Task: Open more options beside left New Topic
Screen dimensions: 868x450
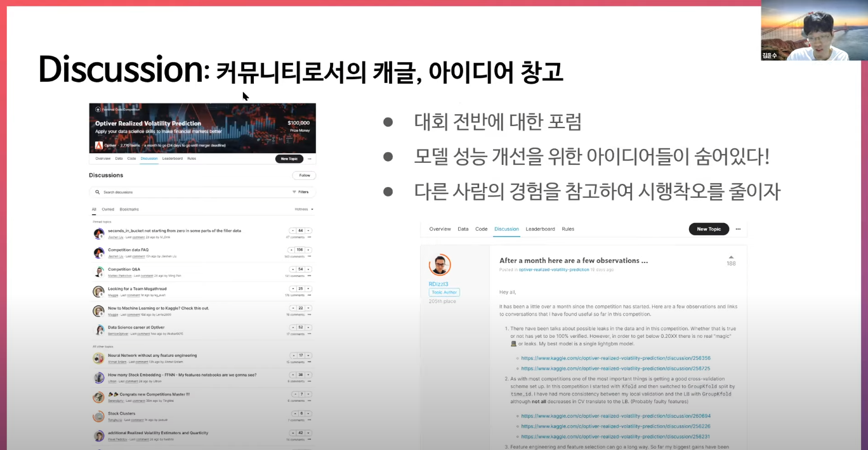Action: (309, 158)
